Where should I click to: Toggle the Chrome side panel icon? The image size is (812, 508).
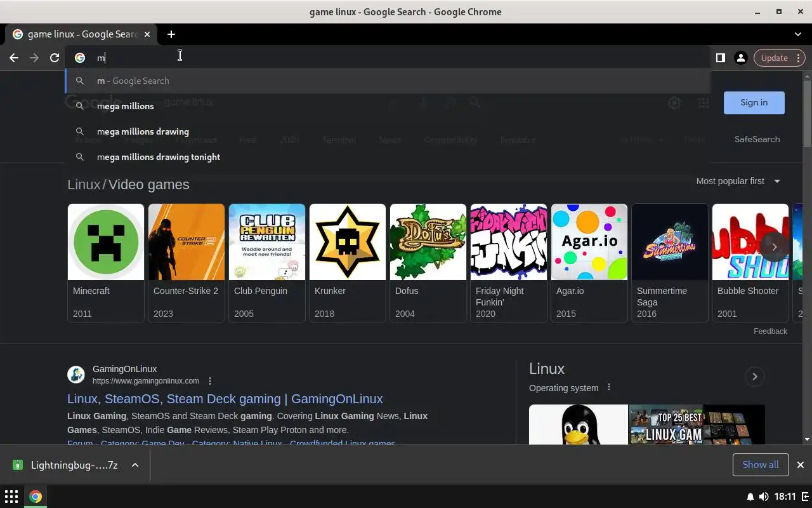point(721,58)
